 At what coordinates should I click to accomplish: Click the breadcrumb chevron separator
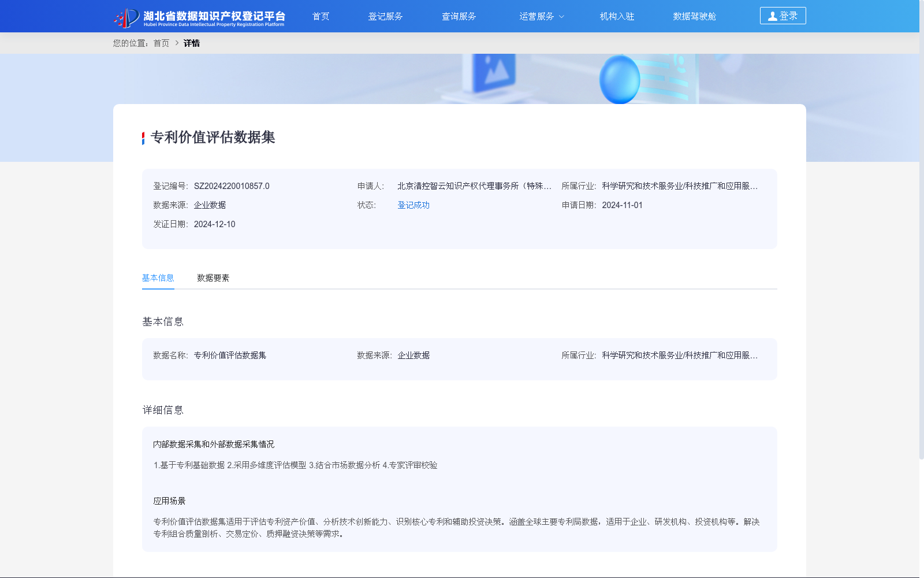[177, 43]
